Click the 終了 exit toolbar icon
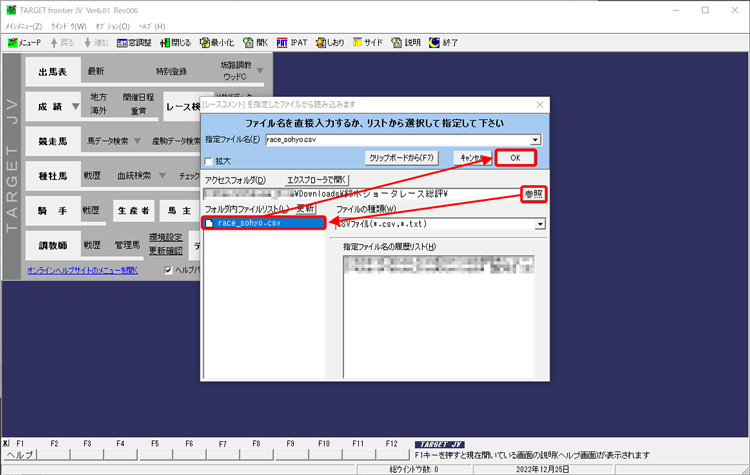The image size is (750, 475). tap(443, 43)
